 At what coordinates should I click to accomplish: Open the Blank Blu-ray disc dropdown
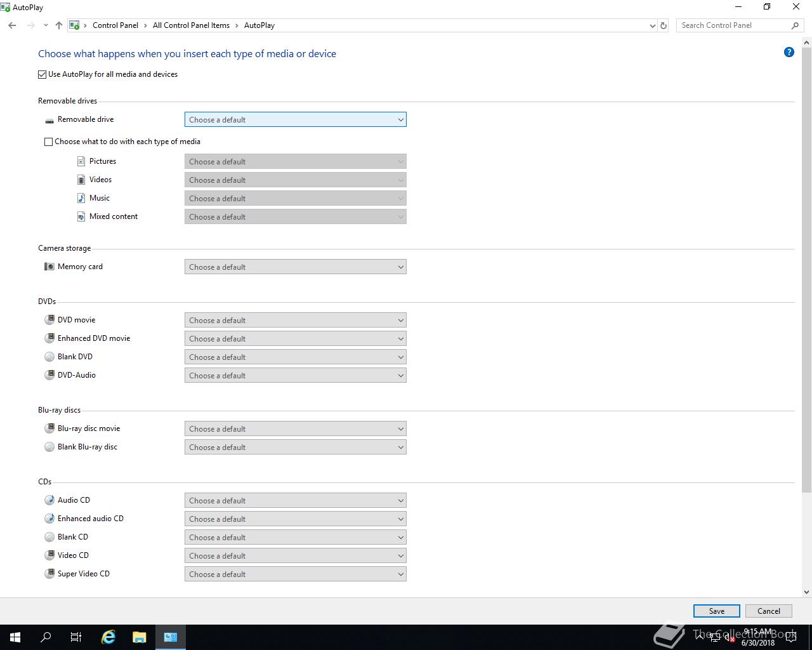tap(296, 447)
